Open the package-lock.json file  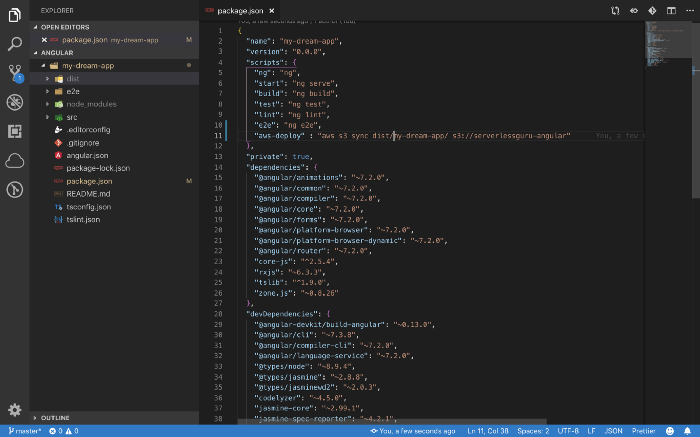(x=98, y=168)
